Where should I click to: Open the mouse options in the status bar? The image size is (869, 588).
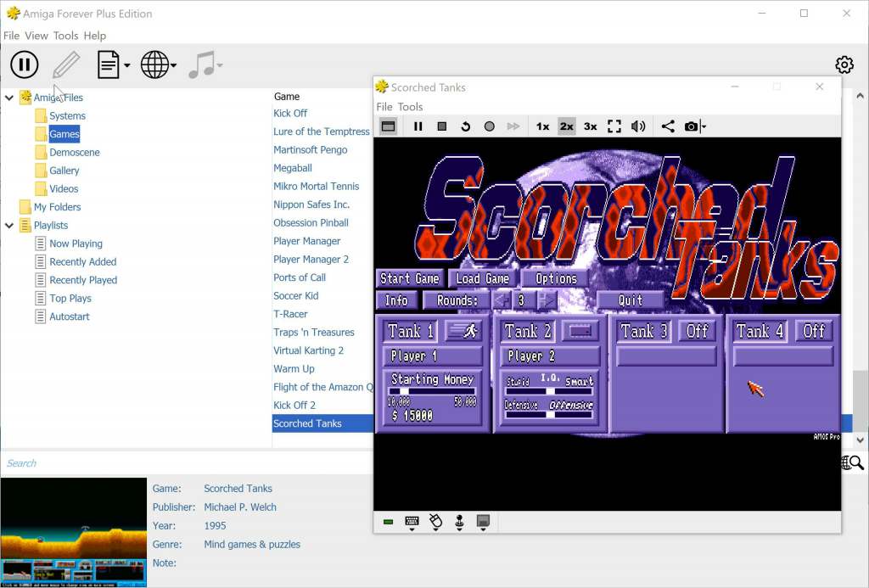(435, 522)
